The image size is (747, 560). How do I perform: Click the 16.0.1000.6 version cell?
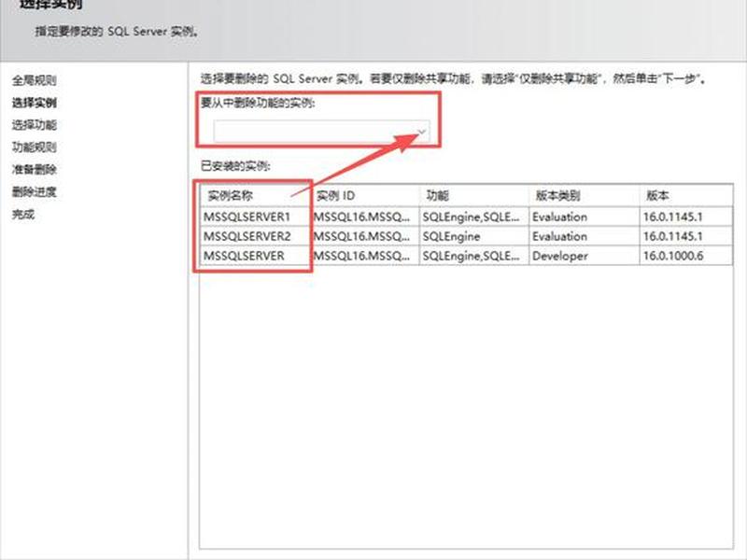point(686,256)
